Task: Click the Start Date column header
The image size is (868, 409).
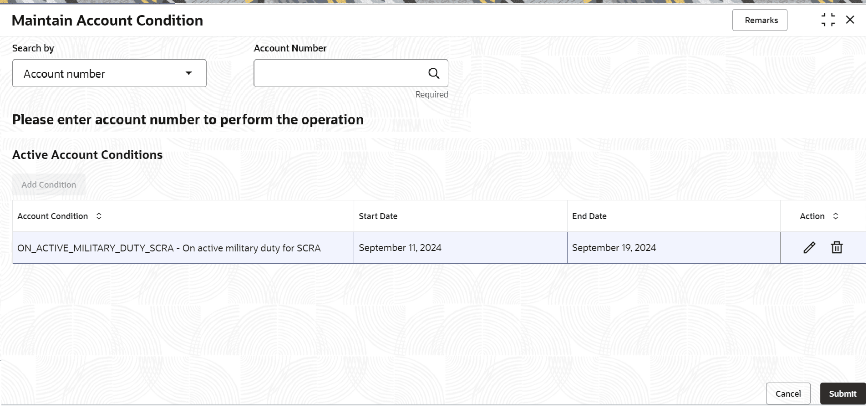Action: 378,216
